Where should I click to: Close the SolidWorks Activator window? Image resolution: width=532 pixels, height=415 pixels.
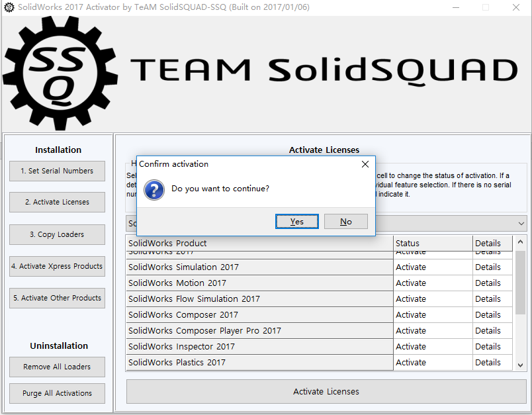click(516, 7)
